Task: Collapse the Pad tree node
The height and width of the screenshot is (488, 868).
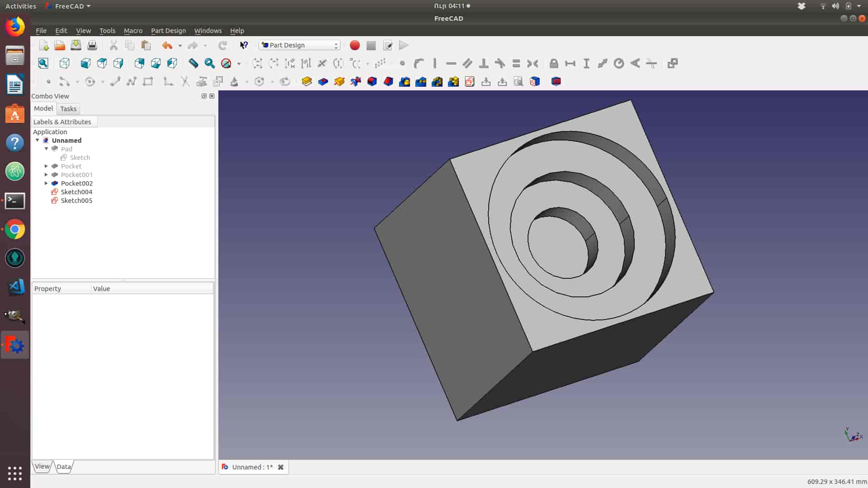Action: (x=46, y=149)
